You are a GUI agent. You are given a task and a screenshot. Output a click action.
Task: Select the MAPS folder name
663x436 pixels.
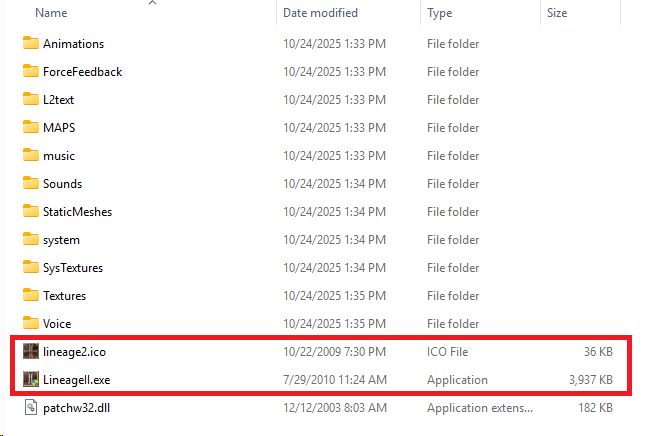pyautogui.click(x=59, y=128)
